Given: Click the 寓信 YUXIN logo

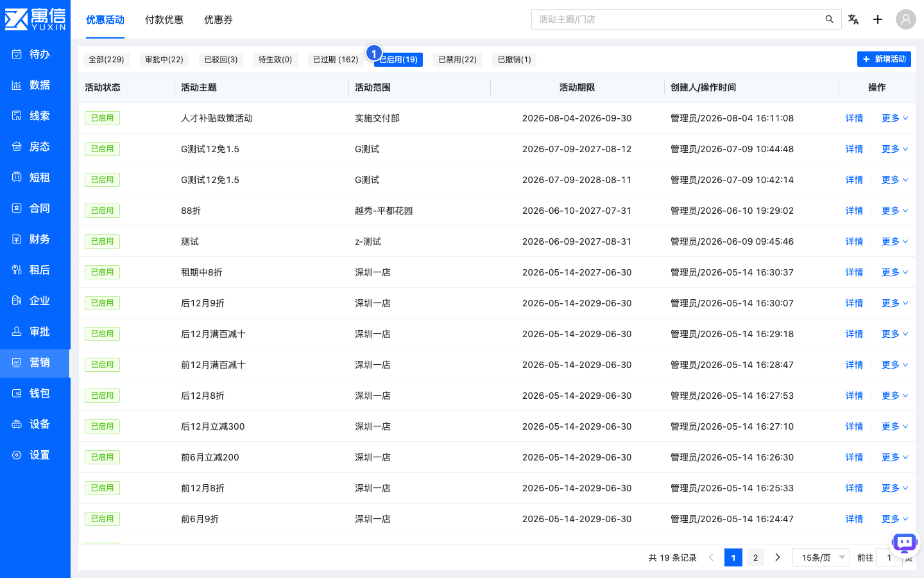Looking at the screenshot, I should point(35,19).
